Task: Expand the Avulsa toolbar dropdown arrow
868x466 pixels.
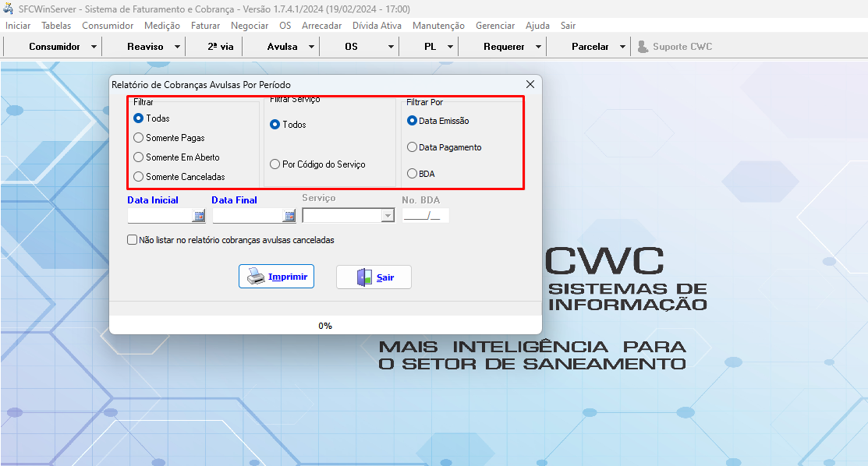Action: [311, 47]
